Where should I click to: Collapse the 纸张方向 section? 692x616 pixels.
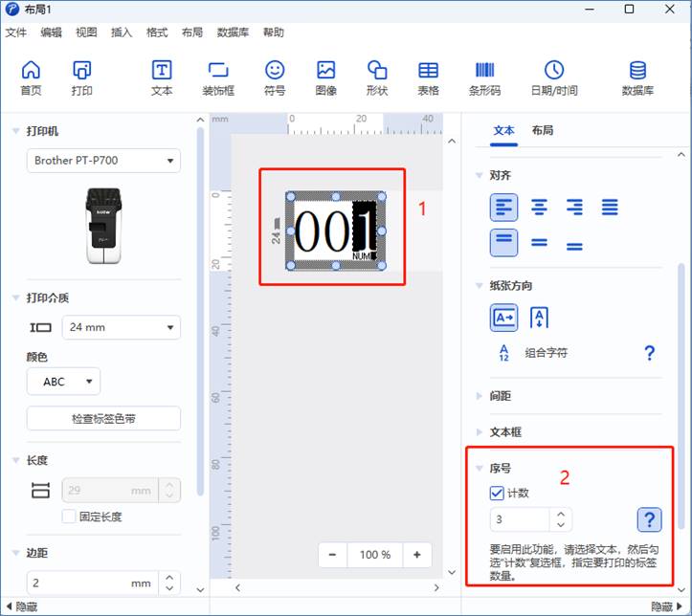click(479, 285)
